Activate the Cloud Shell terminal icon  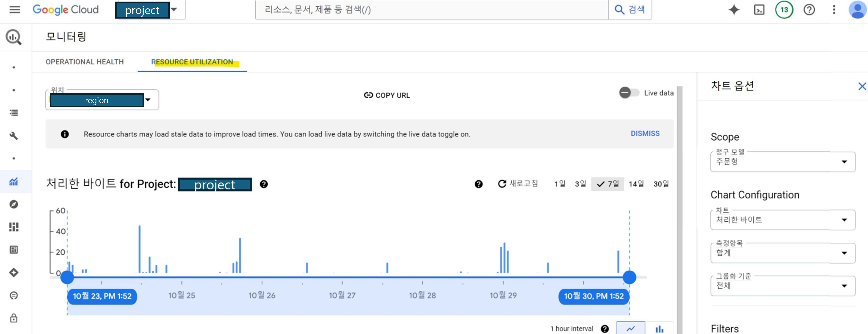[x=759, y=10]
